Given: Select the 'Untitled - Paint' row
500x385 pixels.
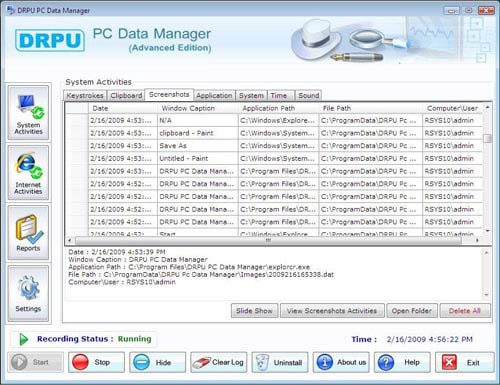Looking at the screenshot, I should point(274,158).
